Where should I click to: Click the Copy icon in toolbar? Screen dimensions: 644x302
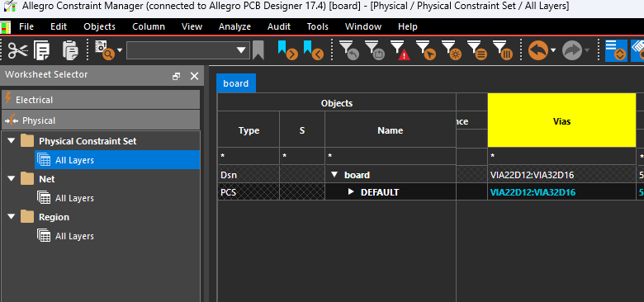click(42, 51)
